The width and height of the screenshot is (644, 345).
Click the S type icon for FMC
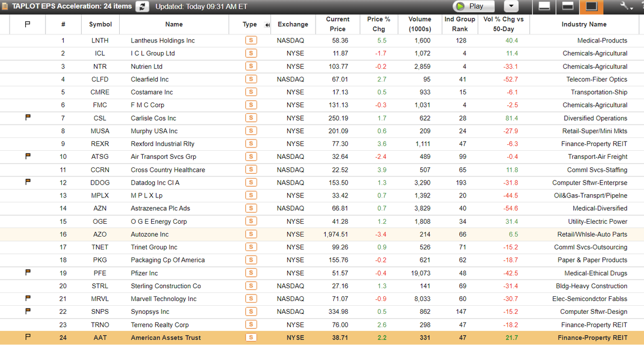tap(250, 105)
